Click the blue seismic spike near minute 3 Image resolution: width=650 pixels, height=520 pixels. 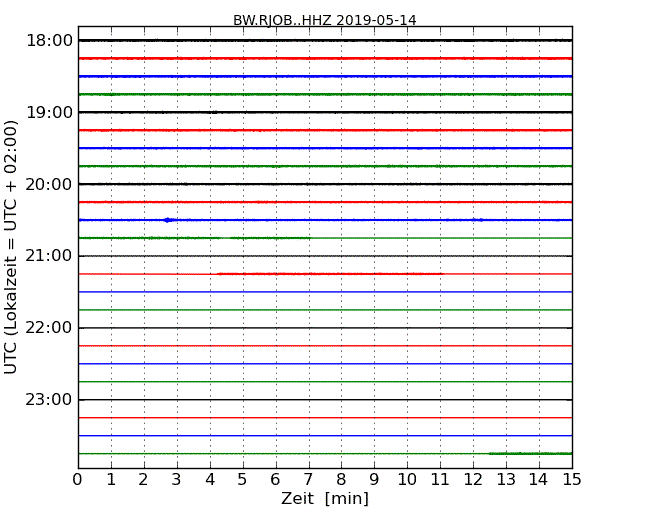pos(167,220)
